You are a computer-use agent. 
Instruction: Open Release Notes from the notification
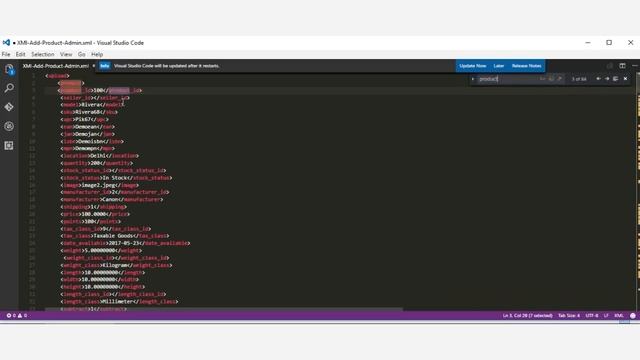pyautogui.click(x=527, y=66)
